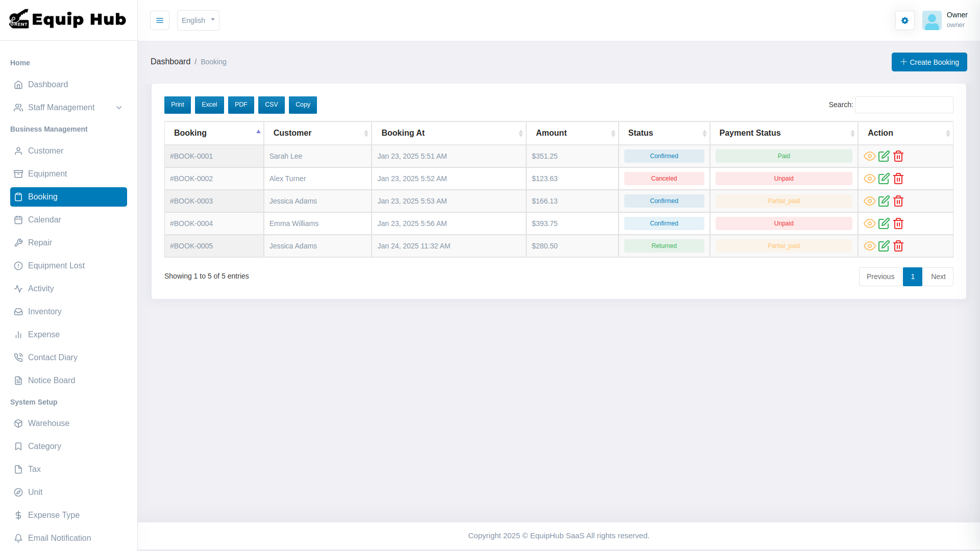The height and width of the screenshot is (551, 980).
Task: Open Warehouse in sidebar
Action: (x=68, y=423)
